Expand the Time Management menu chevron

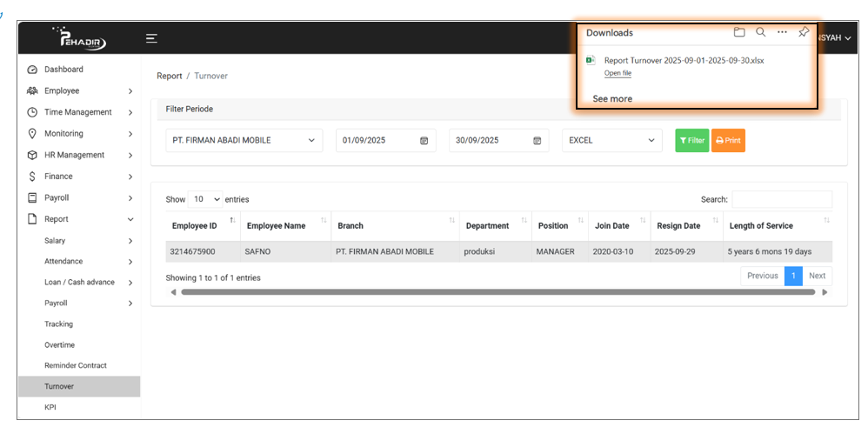pyautogui.click(x=130, y=112)
